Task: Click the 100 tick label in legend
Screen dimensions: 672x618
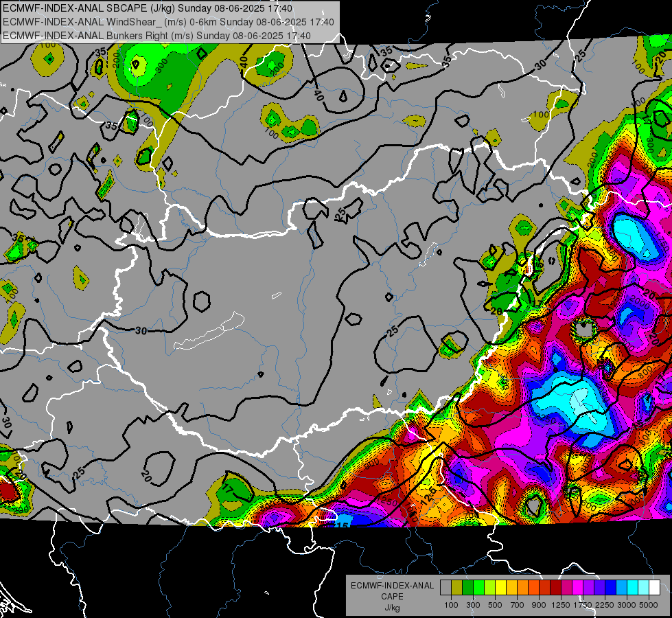Action: (451, 605)
